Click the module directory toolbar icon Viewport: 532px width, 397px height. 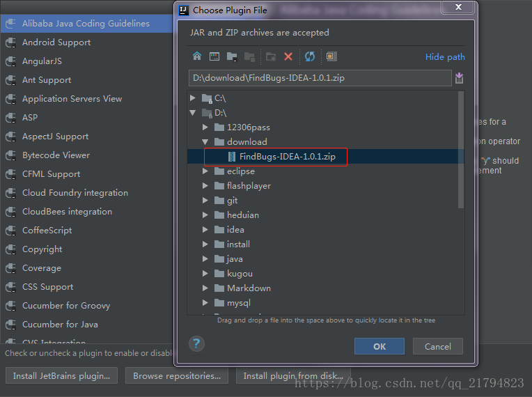tap(250, 56)
